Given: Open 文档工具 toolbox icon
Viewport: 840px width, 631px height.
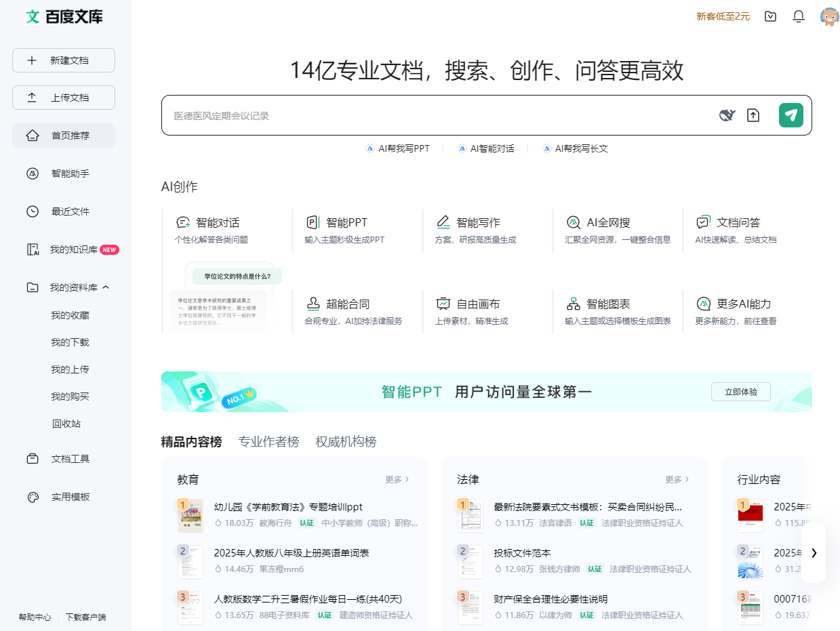Looking at the screenshot, I should point(33,459).
